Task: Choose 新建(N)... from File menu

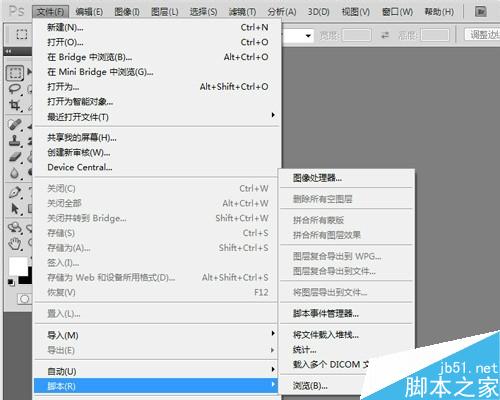Action: click(157, 27)
